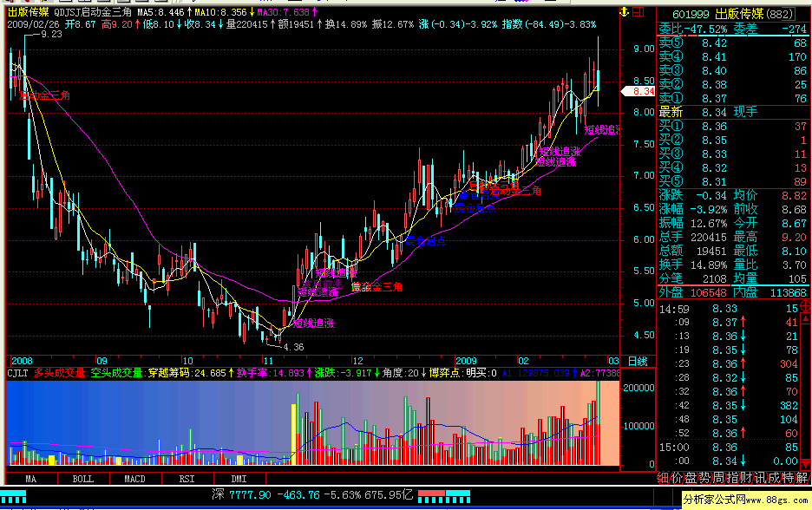Open the 势 trend tab

click(x=704, y=478)
